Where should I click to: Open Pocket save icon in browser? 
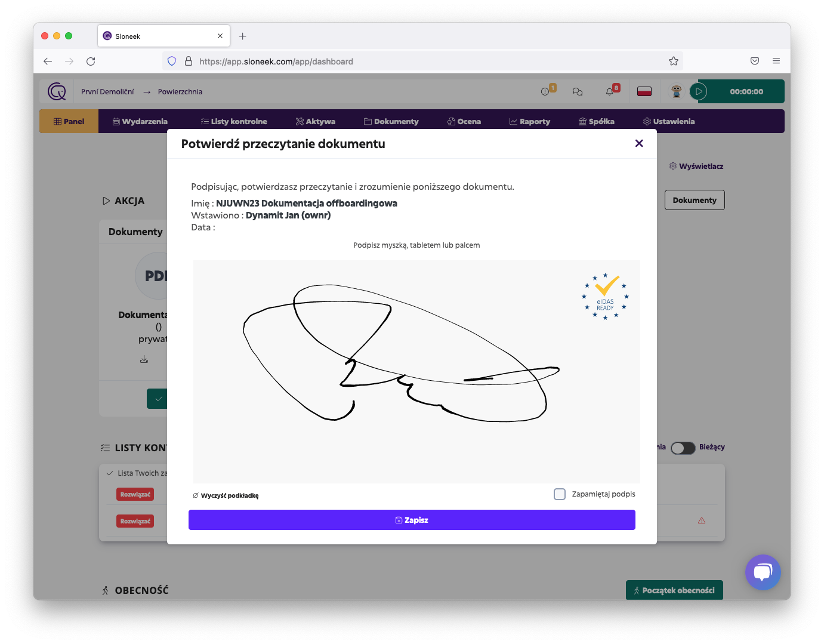[x=755, y=61]
